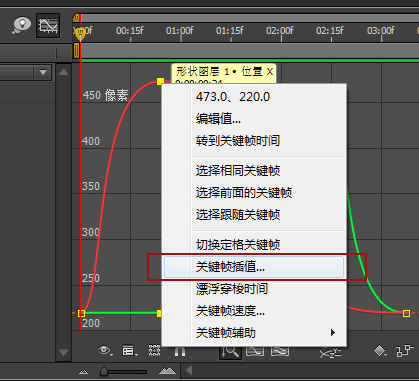Choose 漂浮穿梭时间 menu item
The image size is (419, 381).
254,289
